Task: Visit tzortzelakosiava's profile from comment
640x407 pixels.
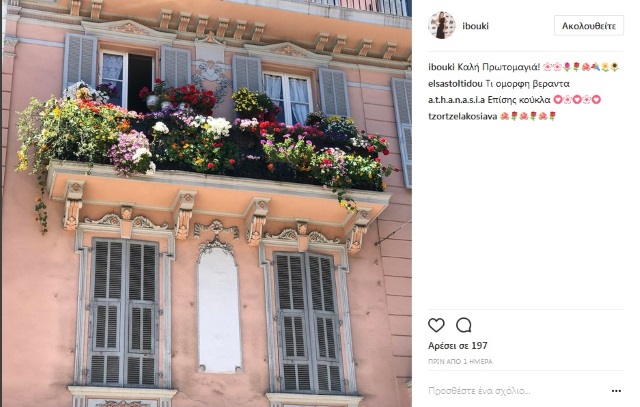Action: click(x=462, y=116)
